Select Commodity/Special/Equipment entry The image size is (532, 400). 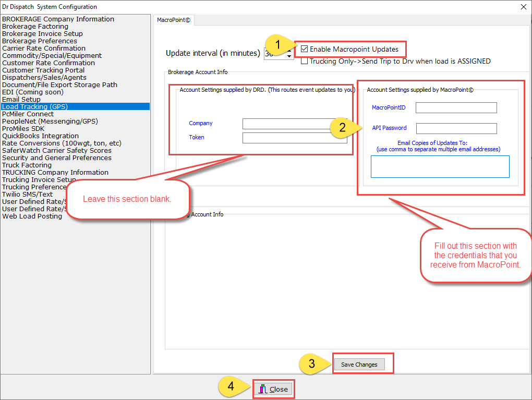(x=52, y=56)
